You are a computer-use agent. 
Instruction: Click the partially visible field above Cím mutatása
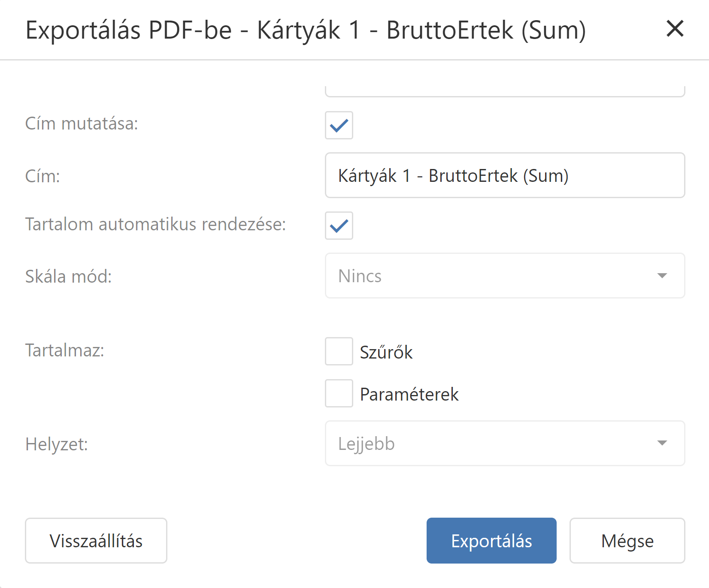tap(505, 91)
